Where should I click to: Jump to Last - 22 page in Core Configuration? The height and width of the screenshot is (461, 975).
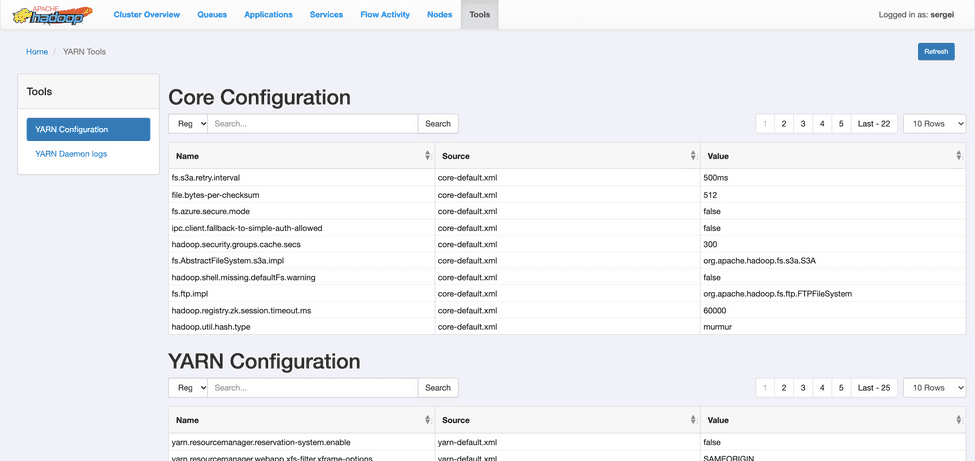[874, 124]
